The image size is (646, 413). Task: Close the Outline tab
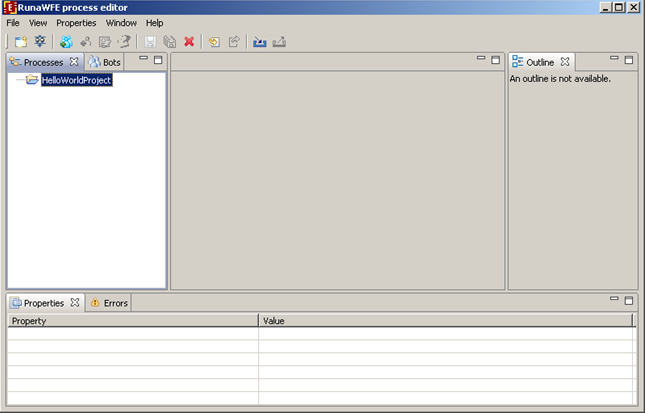(x=565, y=62)
